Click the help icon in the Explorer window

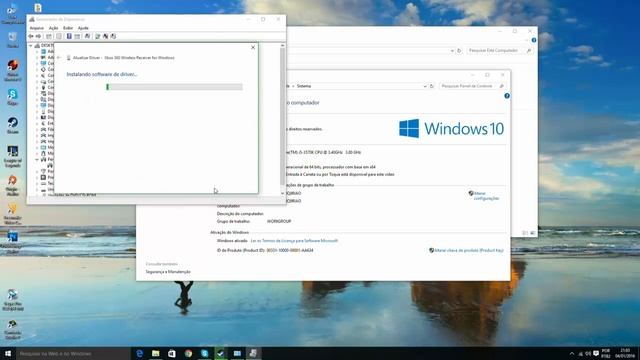pos(534,40)
